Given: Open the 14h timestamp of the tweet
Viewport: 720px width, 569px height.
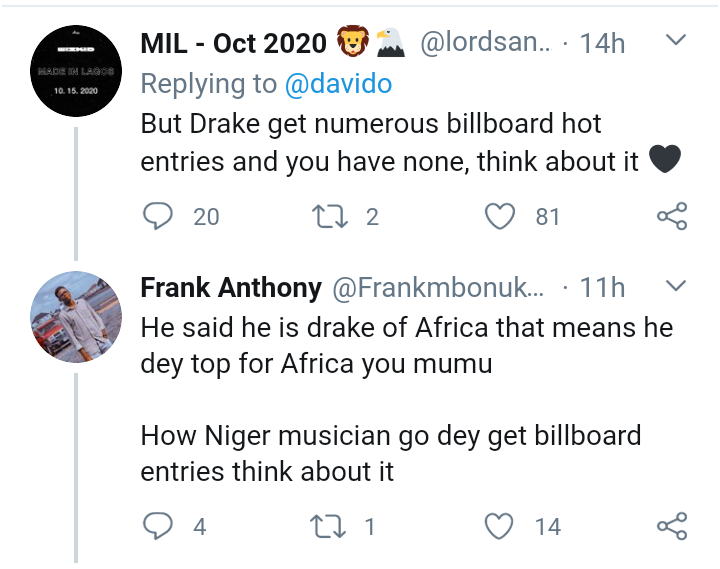Looking at the screenshot, I should pyautogui.click(x=602, y=44).
